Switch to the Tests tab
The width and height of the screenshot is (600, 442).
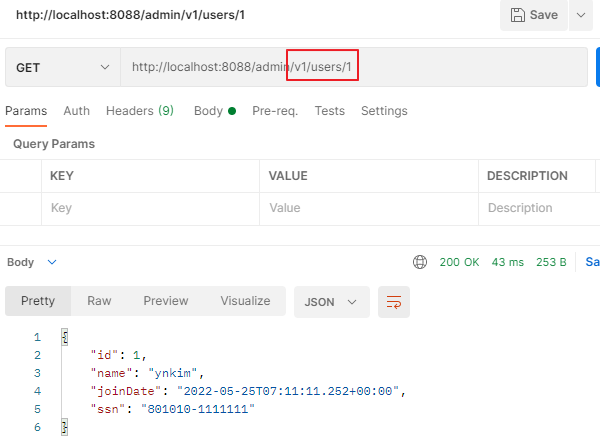coord(329,111)
